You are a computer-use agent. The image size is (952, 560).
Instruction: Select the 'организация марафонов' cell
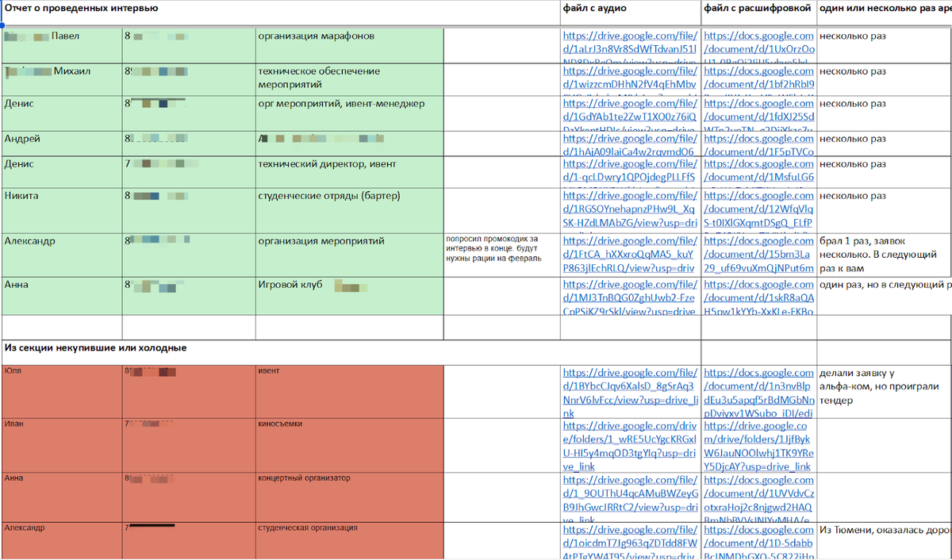pos(349,45)
